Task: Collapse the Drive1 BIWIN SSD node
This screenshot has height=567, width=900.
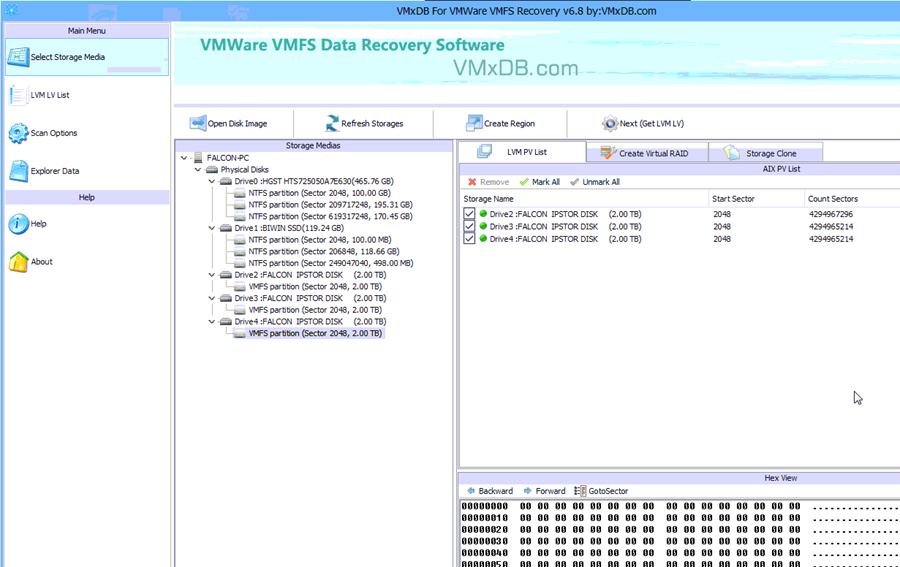Action: click(211, 228)
